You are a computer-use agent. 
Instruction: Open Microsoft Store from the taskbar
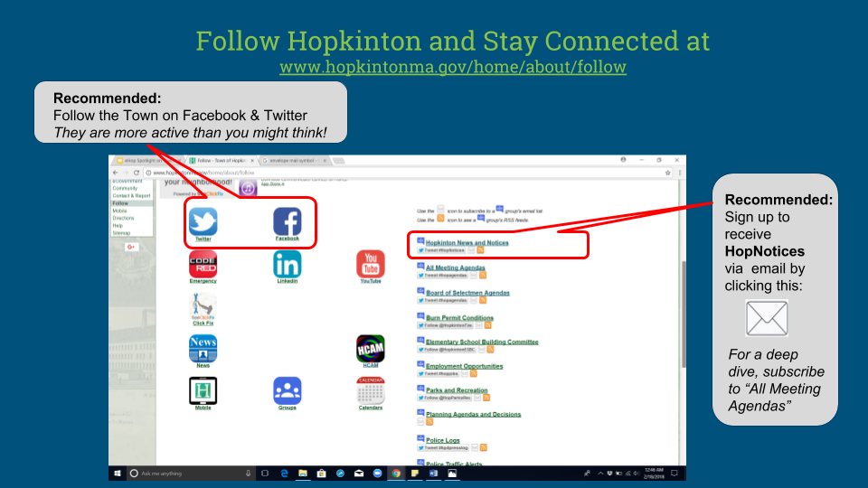(x=321, y=474)
